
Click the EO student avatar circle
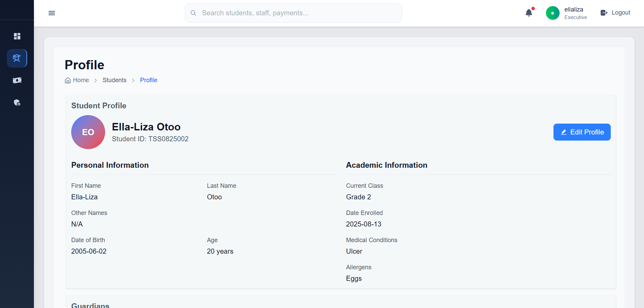[88, 132]
